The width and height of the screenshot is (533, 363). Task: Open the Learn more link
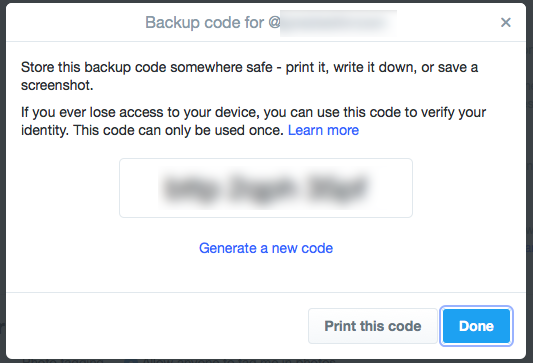pos(323,130)
